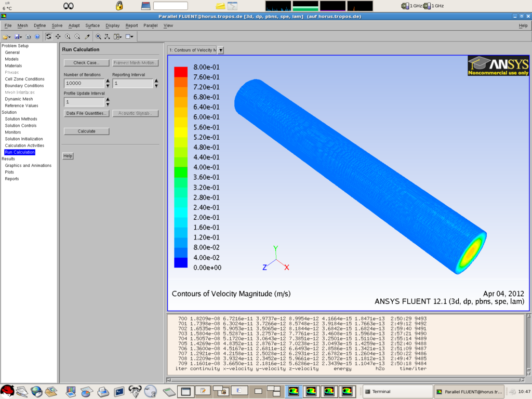This screenshot has height=399, width=532.
Task: Open the blue help icon in toolbar
Action: point(37,36)
